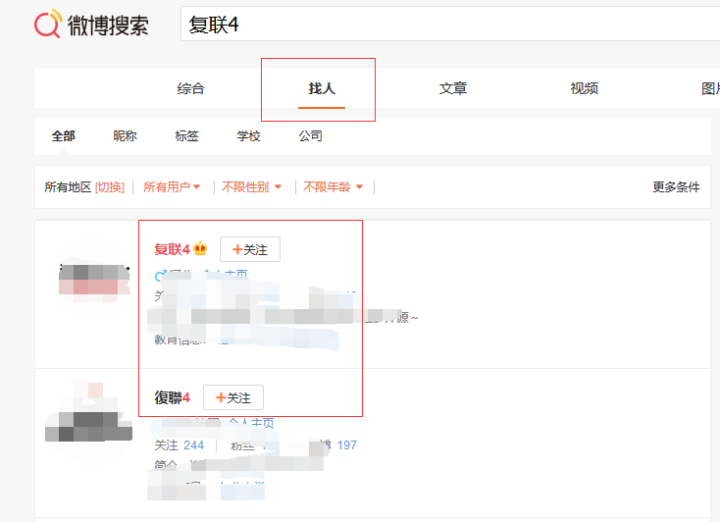The image size is (720, 522).
Task: Click the search box containing 复联4
Action: click(x=450, y=24)
